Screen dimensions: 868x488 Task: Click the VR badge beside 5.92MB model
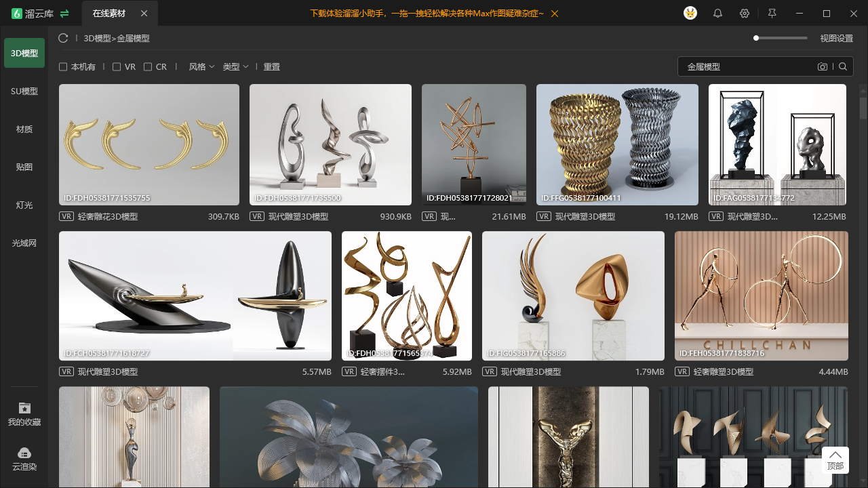pyautogui.click(x=349, y=372)
